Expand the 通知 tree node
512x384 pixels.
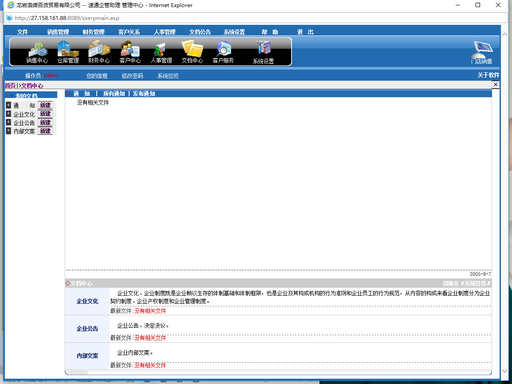tap(9, 105)
